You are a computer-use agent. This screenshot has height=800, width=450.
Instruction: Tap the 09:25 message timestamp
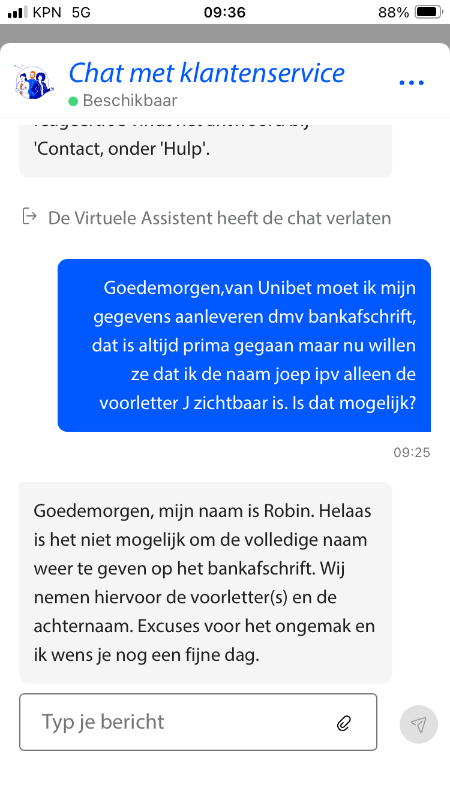point(412,453)
